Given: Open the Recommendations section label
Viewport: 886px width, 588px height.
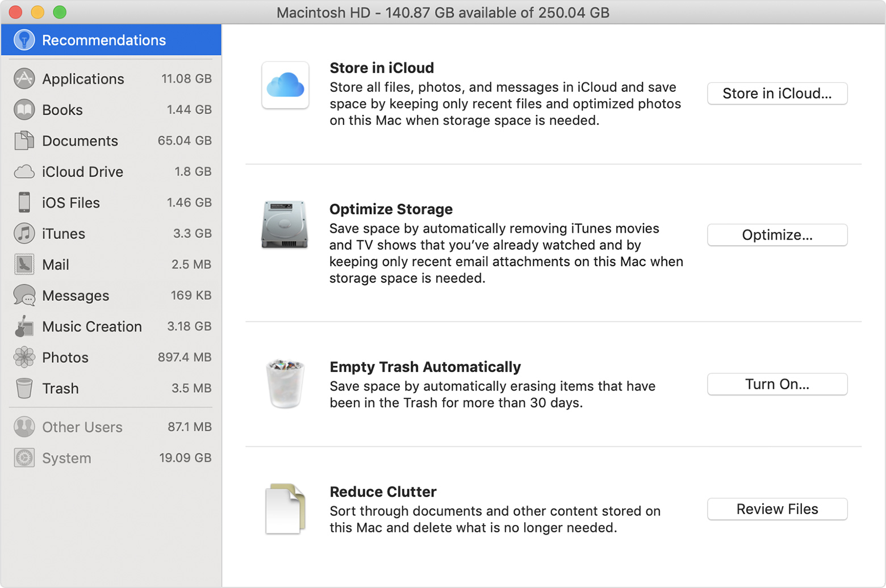Looking at the screenshot, I should [104, 40].
